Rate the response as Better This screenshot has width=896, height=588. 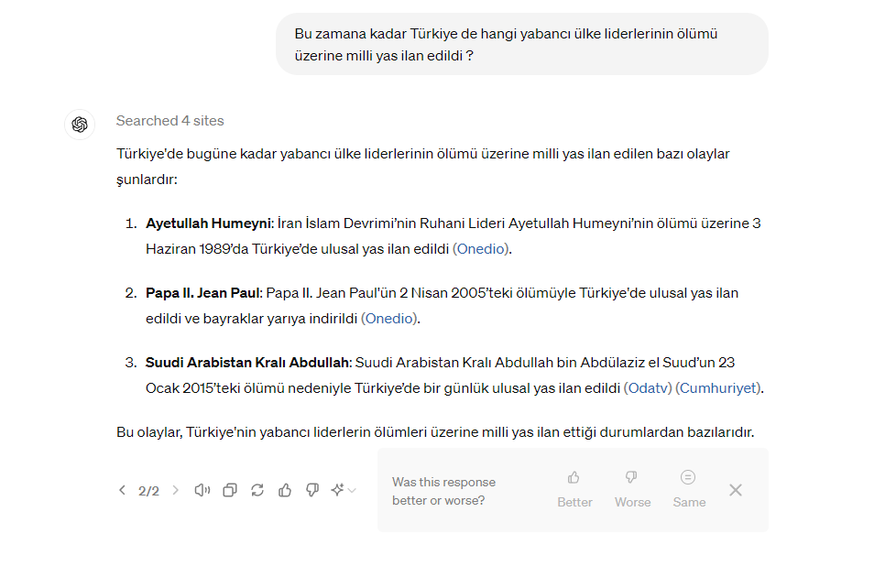pos(574,490)
